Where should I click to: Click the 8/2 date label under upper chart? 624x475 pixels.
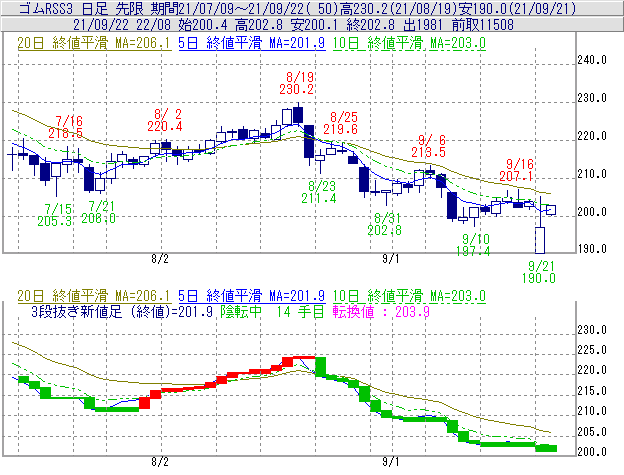click(x=160, y=259)
